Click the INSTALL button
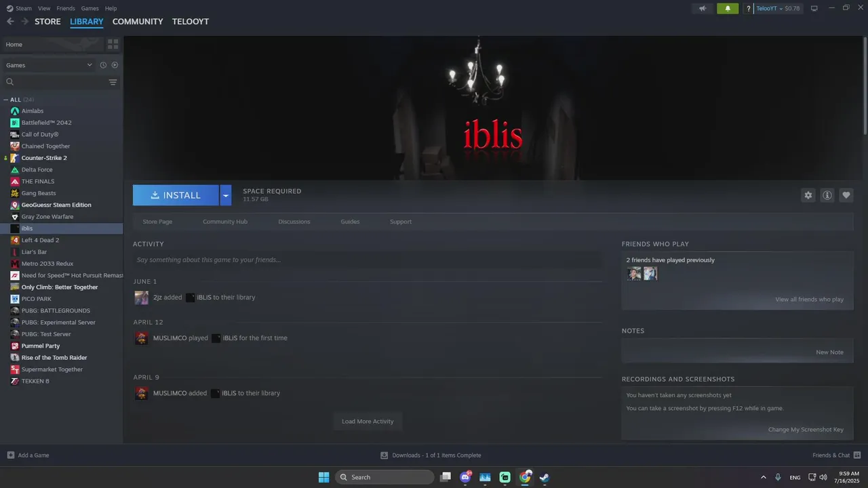The height and width of the screenshot is (488, 868). (176, 195)
